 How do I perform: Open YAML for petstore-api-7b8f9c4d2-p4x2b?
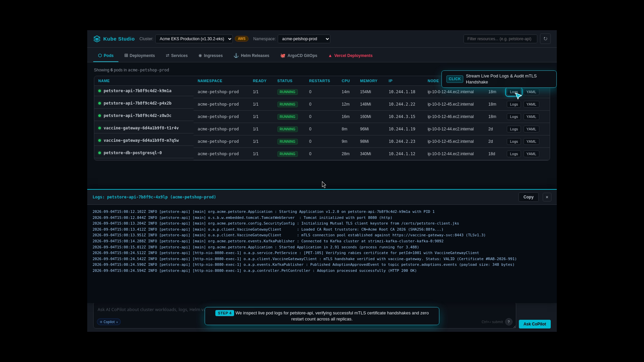(x=531, y=104)
